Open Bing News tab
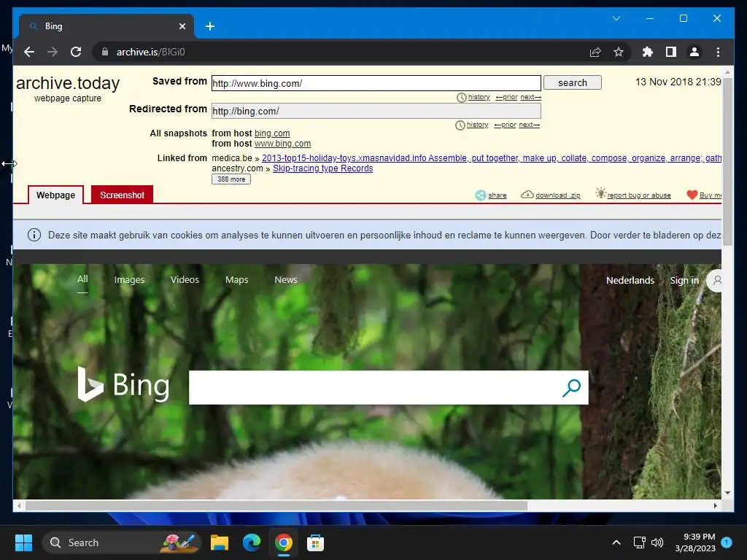This screenshot has width=747, height=560. [x=286, y=280]
